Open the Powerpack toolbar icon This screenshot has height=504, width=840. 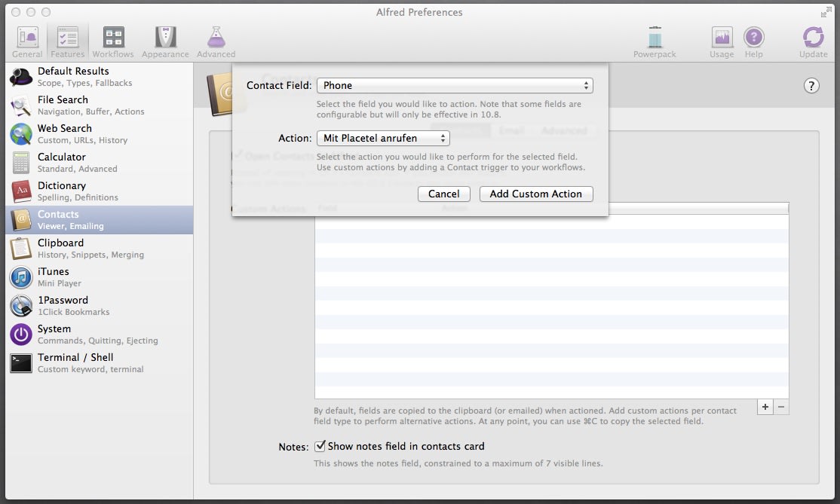[655, 38]
